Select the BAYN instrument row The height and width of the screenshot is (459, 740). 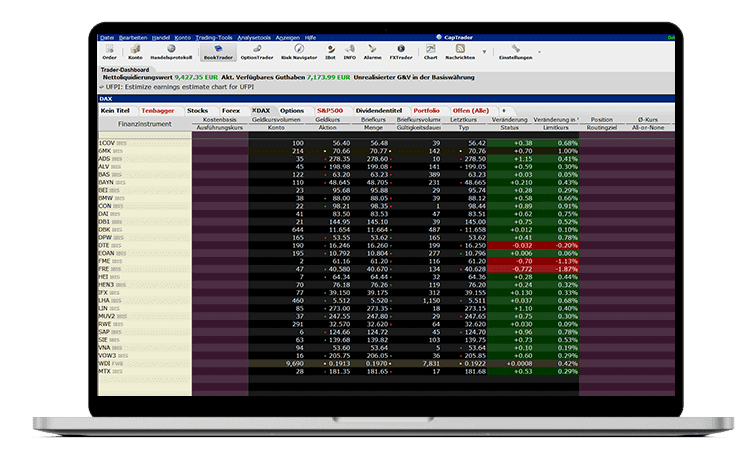[x=386, y=182]
